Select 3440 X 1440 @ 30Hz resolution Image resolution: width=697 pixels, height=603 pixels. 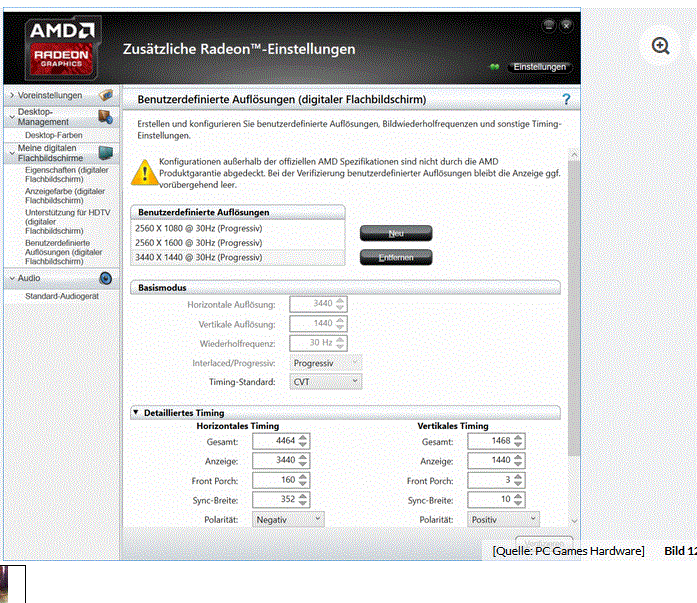[238, 257]
